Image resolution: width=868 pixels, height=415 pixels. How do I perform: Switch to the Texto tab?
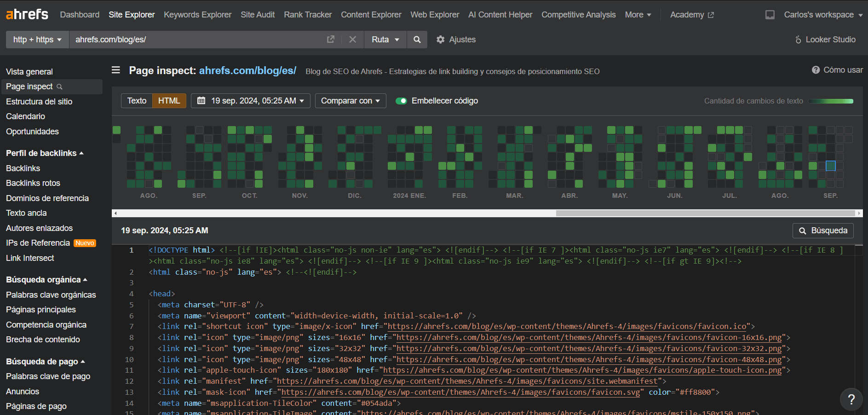(137, 100)
